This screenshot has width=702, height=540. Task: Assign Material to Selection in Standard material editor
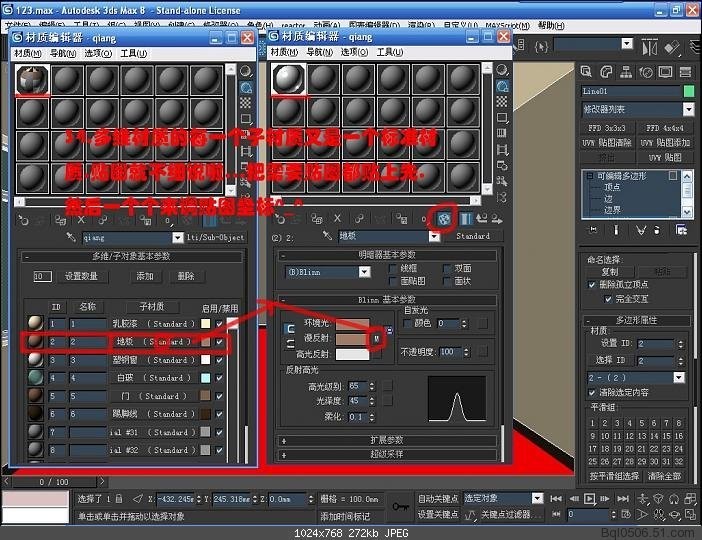pyautogui.click(x=317, y=219)
